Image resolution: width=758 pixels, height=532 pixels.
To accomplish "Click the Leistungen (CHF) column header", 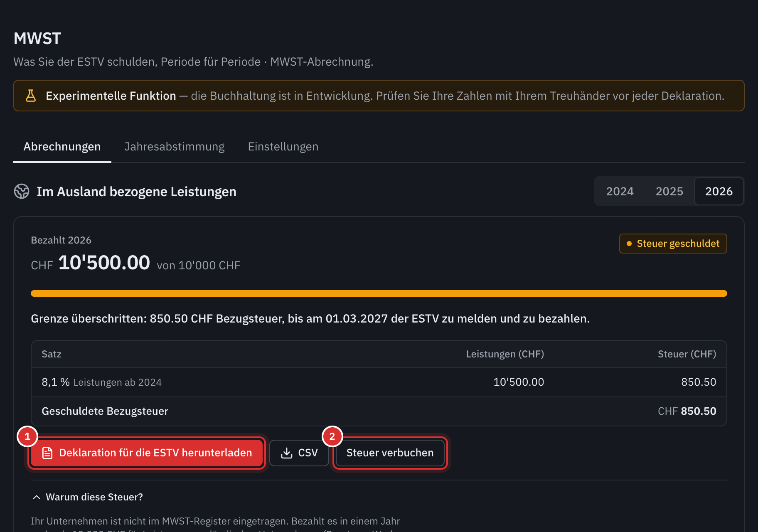I will [x=505, y=354].
